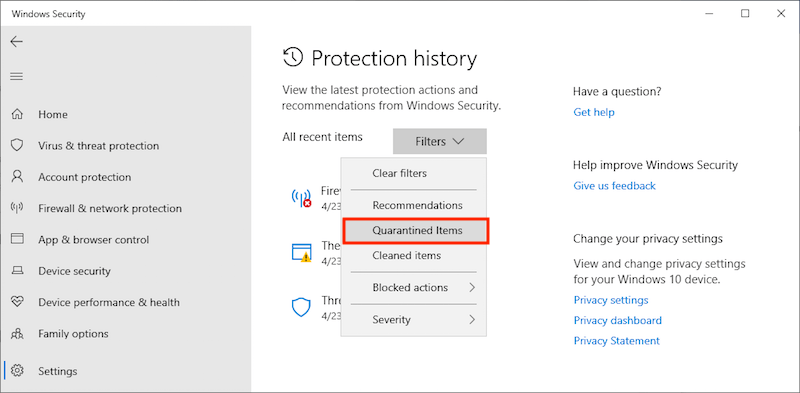The width and height of the screenshot is (800, 393).
Task: Click the Protection history clock icon
Action: (x=293, y=58)
